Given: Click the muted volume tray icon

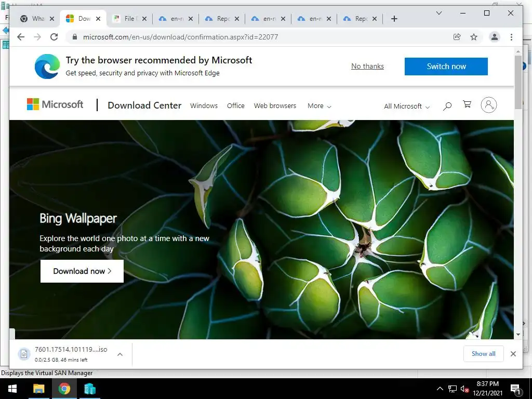Looking at the screenshot, I should click(x=464, y=389).
